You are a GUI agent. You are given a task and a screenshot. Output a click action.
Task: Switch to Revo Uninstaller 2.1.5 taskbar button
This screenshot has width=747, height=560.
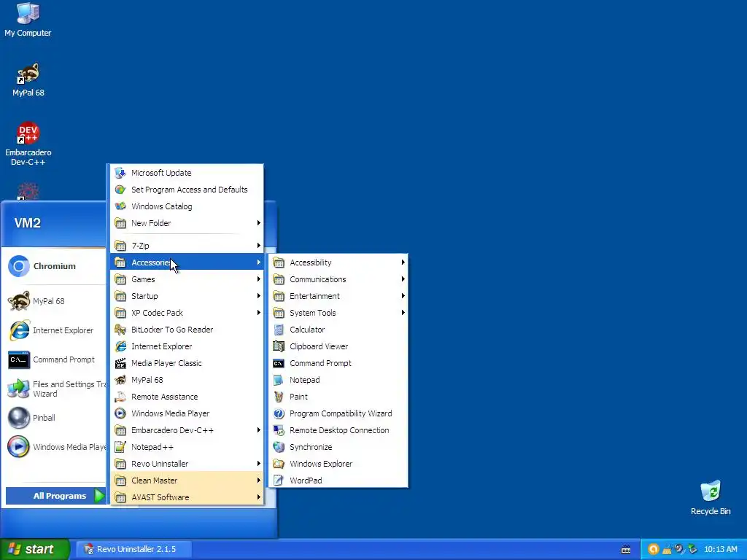click(x=134, y=549)
